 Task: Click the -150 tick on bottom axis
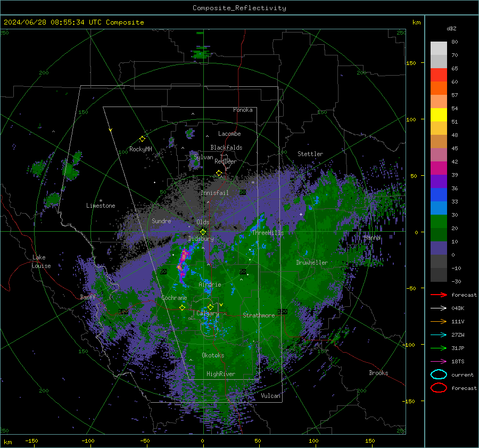click(31, 441)
